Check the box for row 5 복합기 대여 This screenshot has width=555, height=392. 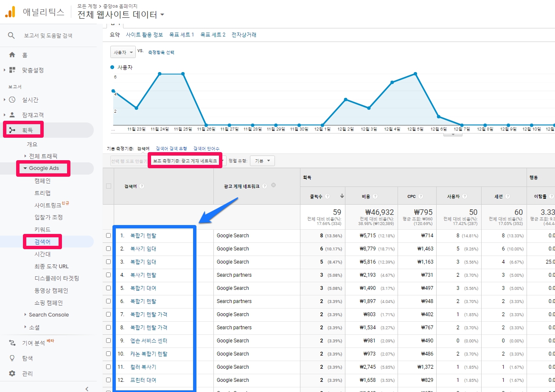[109, 288]
